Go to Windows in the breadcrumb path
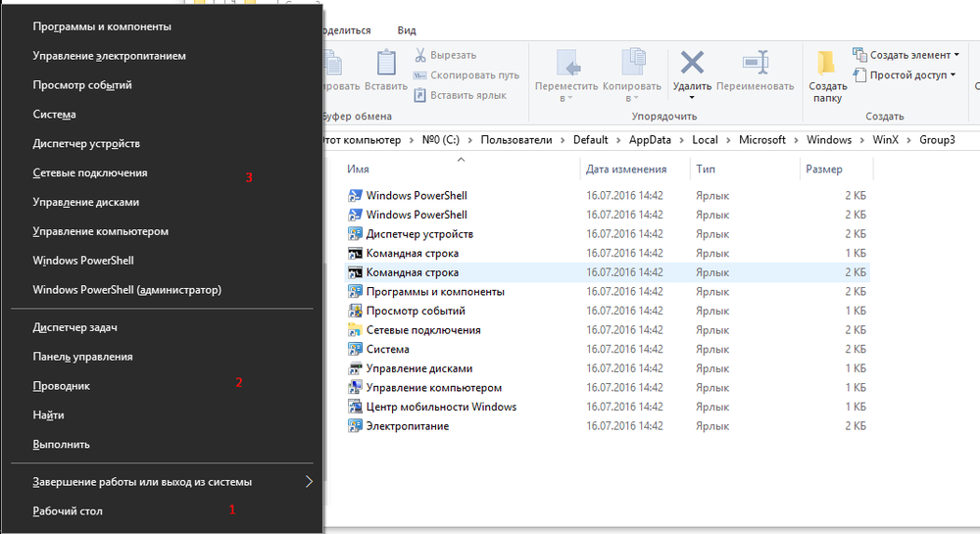The image size is (980, 534). coord(829,140)
